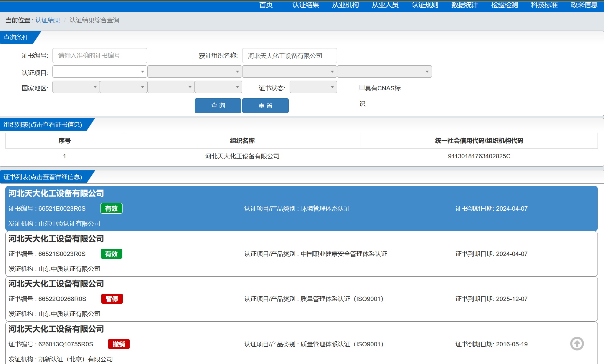Click the 统一社会信用代码/组织机构代码 column header

[479, 141]
